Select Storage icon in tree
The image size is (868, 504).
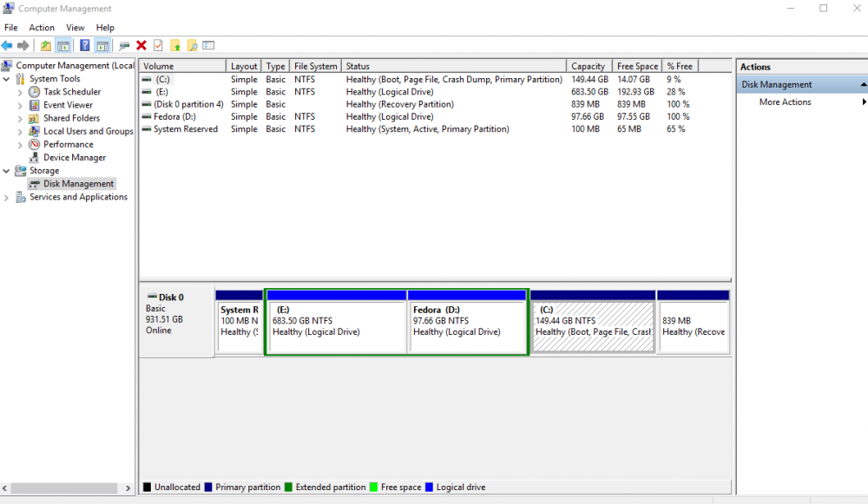(x=21, y=170)
